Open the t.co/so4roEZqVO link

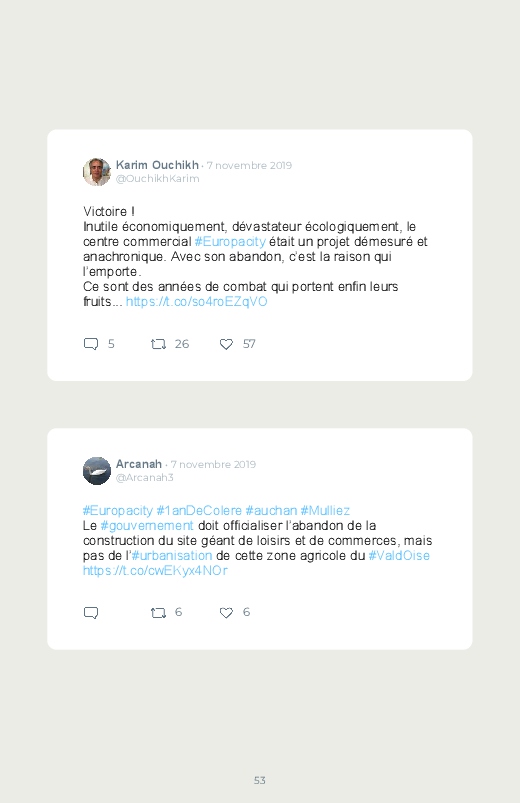pos(197,301)
